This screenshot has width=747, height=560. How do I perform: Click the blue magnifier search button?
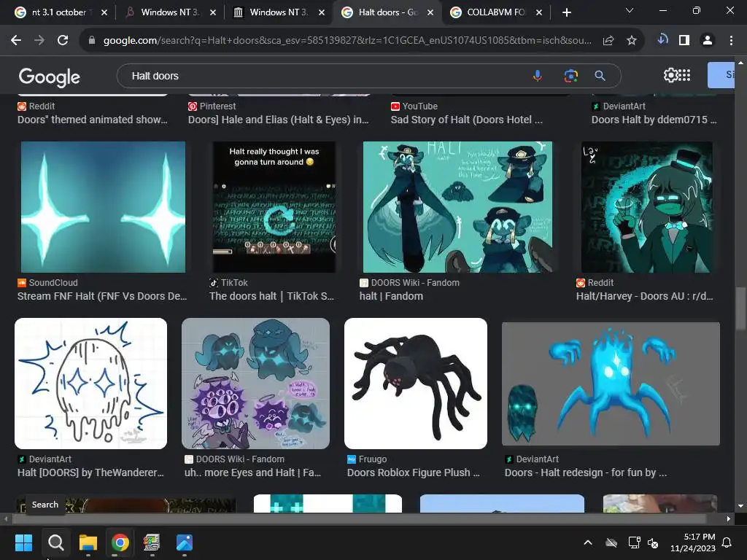pyautogui.click(x=600, y=76)
